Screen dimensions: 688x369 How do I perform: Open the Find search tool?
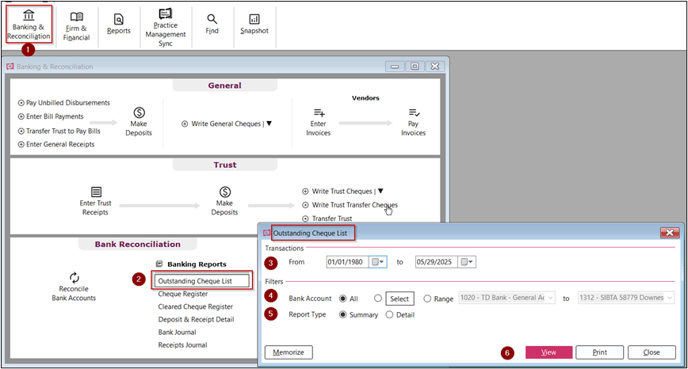click(212, 24)
